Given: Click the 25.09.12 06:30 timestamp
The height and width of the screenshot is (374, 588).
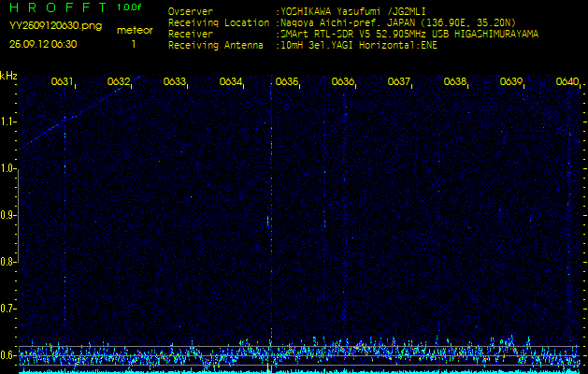Looking at the screenshot, I should 43,44.
